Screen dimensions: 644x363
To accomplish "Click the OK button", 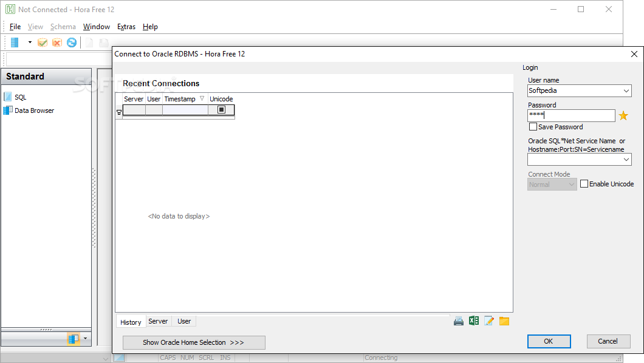I will pyautogui.click(x=549, y=341).
